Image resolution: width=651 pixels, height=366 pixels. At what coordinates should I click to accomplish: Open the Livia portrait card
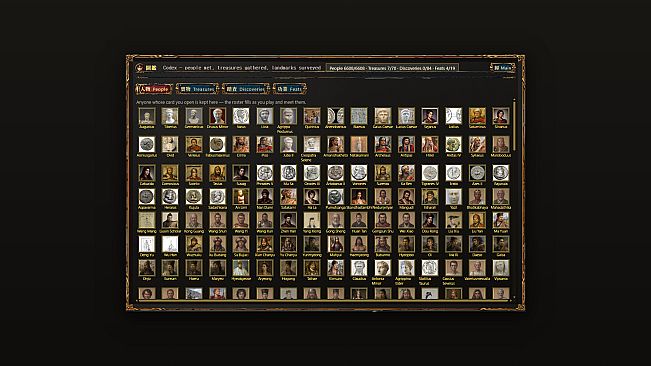coord(264,116)
